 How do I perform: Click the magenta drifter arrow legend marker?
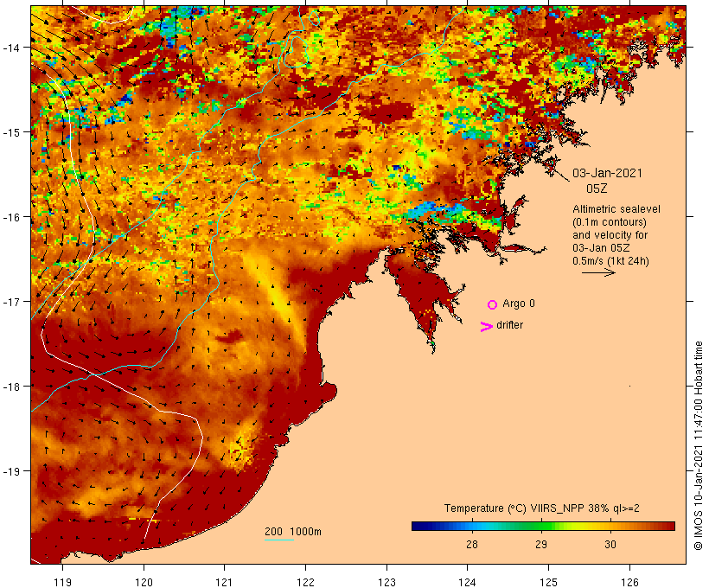click(x=487, y=327)
